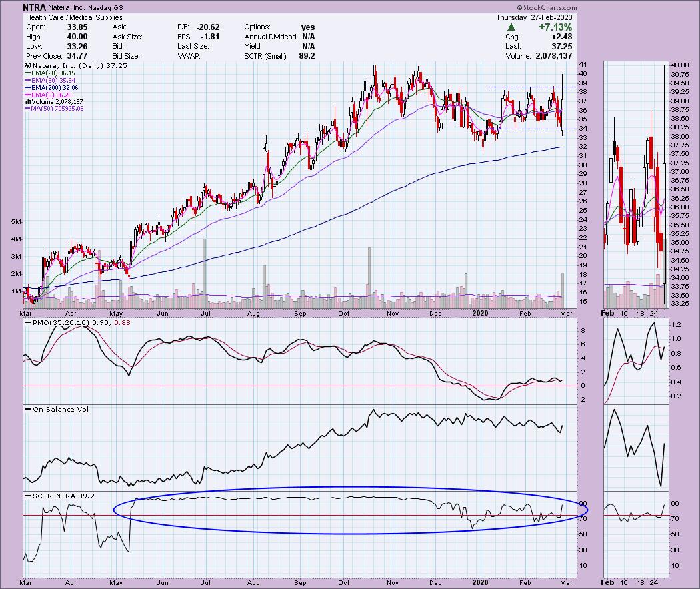700x589 pixels.
Task: Click the date Thursday 27-Feb-2020
Action: 534,17
